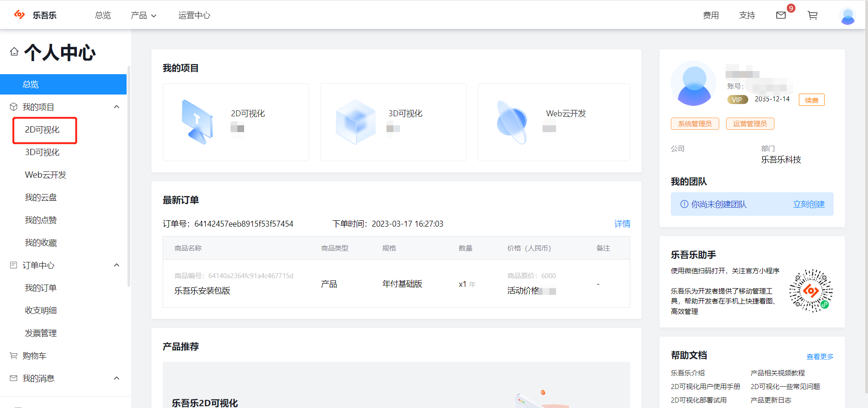Click the 年付基础版 spec cell
Screen dimensions: 868x408
(402, 284)
